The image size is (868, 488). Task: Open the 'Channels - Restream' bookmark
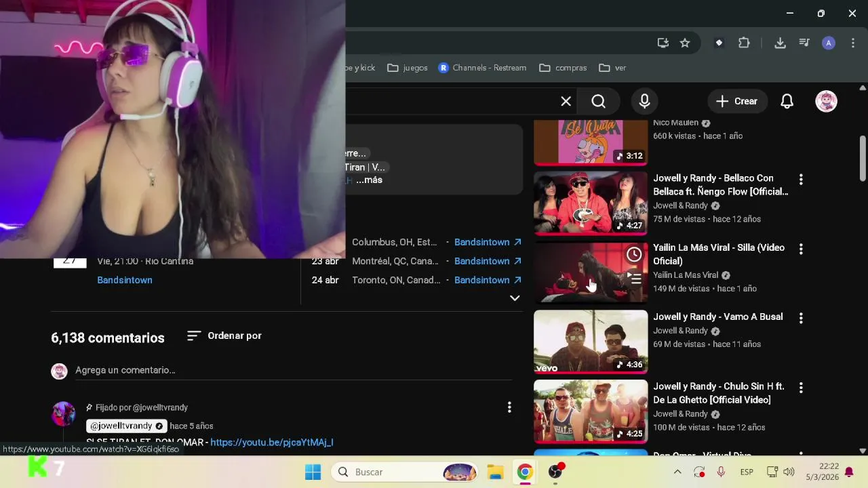482,68
